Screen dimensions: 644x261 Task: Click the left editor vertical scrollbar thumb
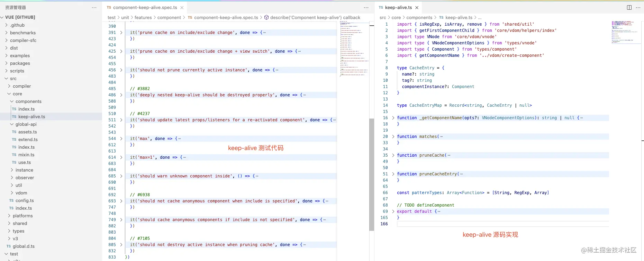coord(372,175)
